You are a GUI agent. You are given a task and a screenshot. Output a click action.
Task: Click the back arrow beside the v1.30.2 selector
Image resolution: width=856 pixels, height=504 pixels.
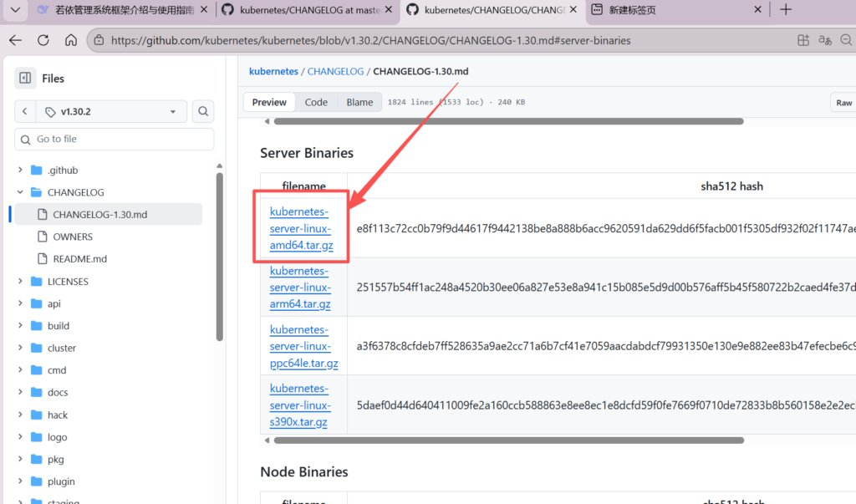click(x=25, y=111)
